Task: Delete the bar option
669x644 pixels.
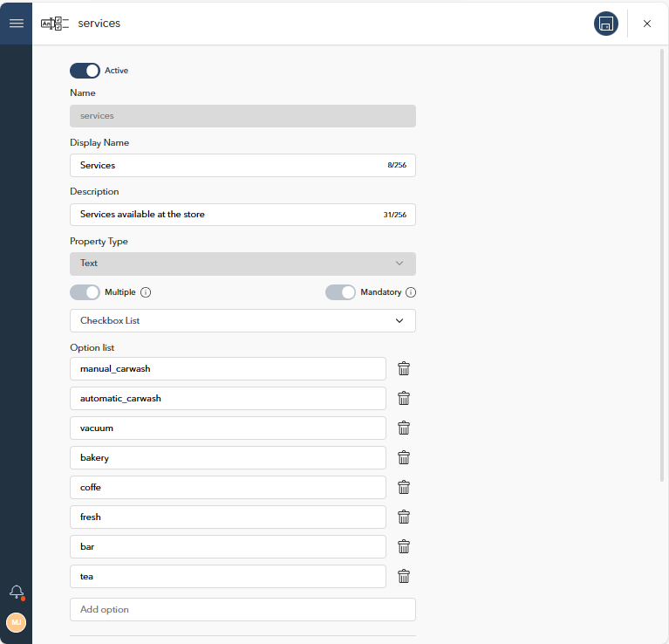Action: pos(404,546)
